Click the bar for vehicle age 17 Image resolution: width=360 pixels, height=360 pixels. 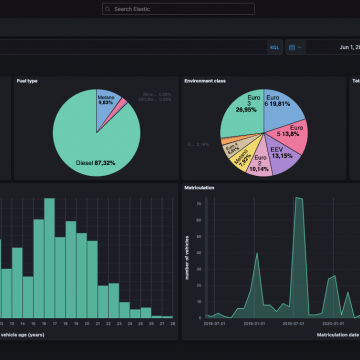[60, 277]
